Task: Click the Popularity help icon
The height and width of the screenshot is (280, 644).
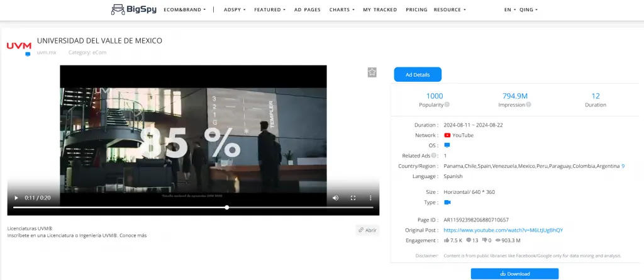Action: click(447, 104)
